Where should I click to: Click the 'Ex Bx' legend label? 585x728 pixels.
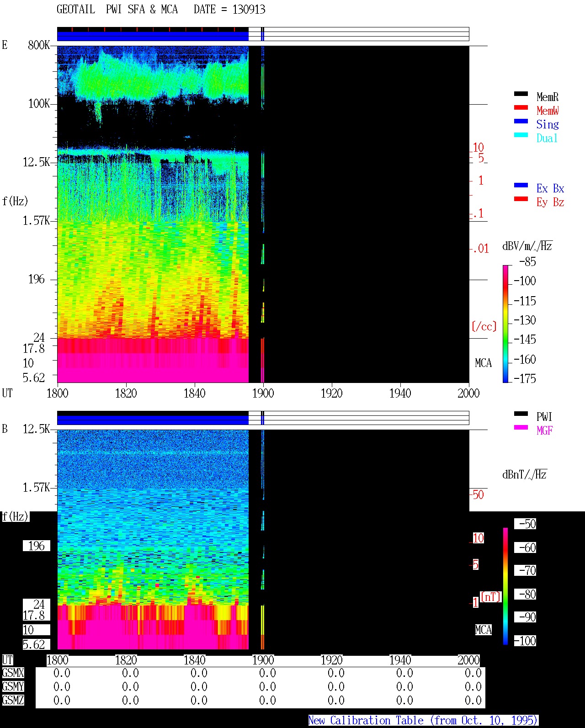coord(550,188)
